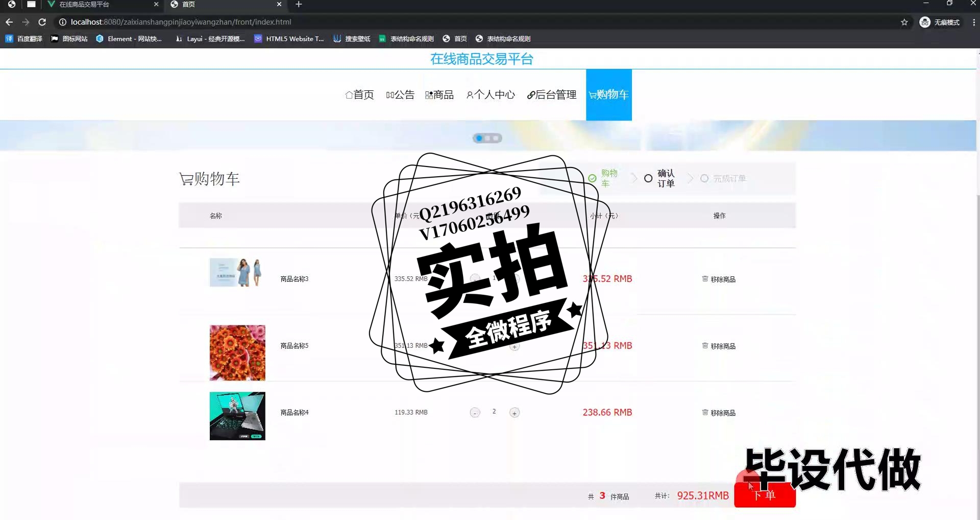Click the 名称 column header
The image size is (980, 520).
(216, 216)
